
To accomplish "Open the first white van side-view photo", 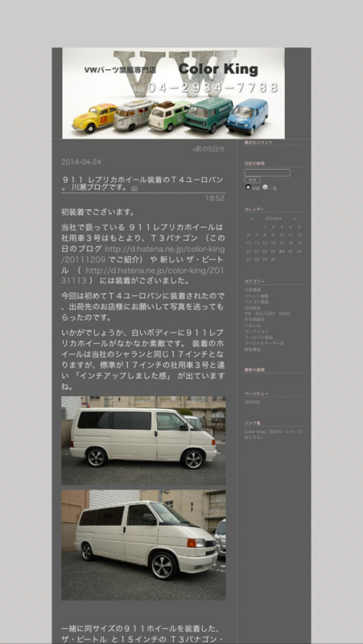I will pyautogui.click(x=143, y=440).
